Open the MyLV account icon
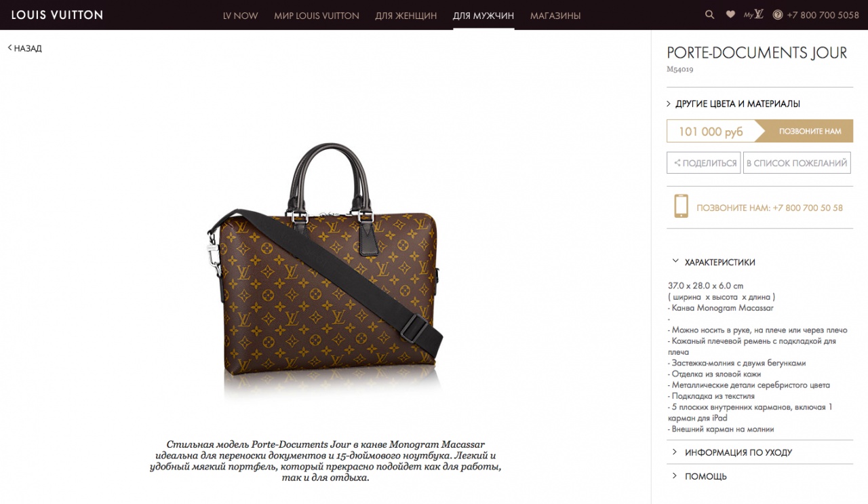 coord(753,14)
